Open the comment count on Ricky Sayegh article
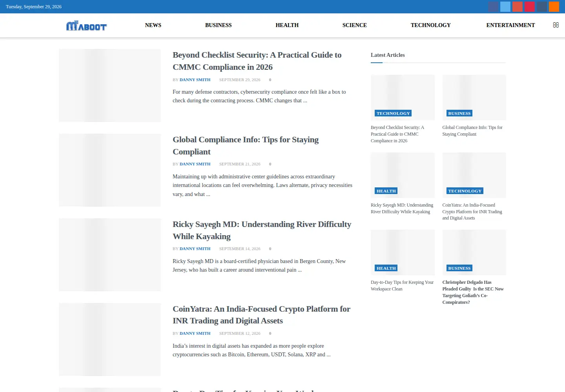Image resolution: width=565 pixels, height=392 pixels. (x=270, y=249)
